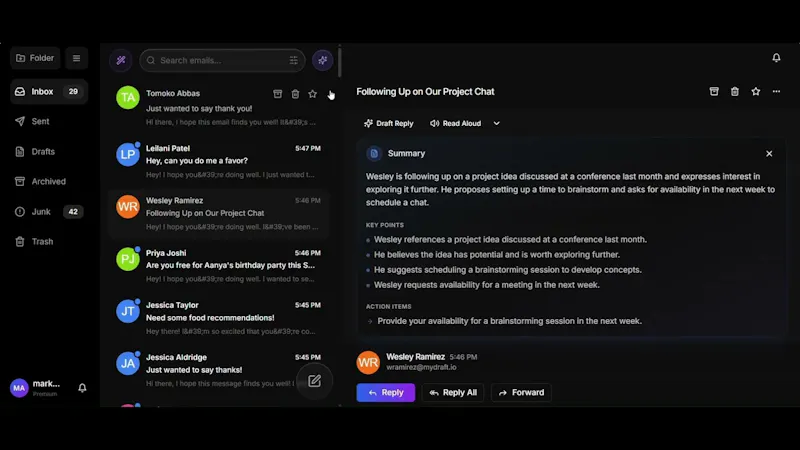Click email title Following Up on Our Project Chat
The image size is (800, 450).
pos(426,92)
